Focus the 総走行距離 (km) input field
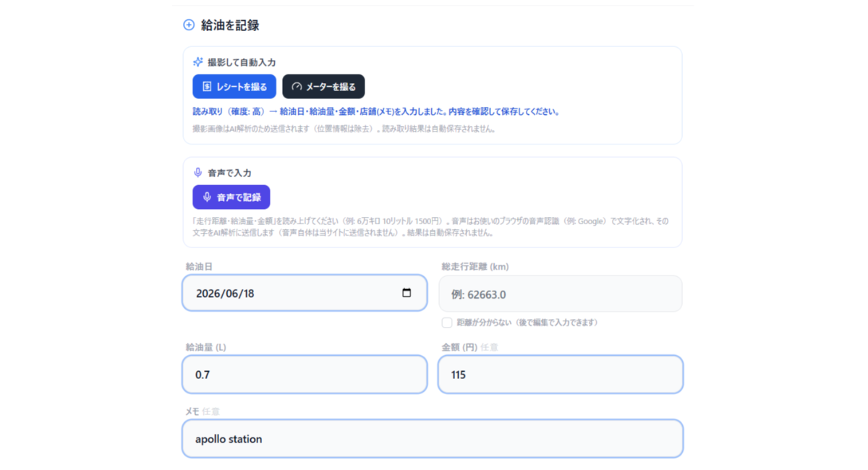Screen dimensions: 868x470 pos(561,294)
